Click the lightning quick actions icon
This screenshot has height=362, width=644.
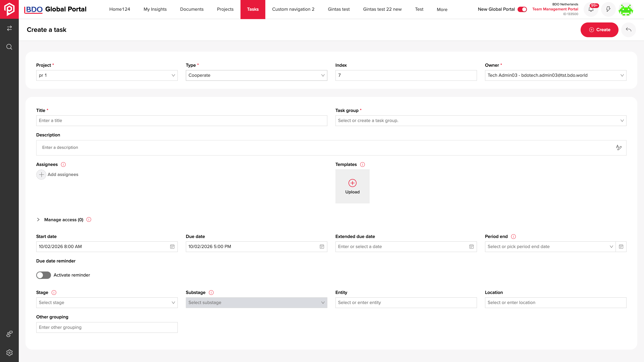pyautogui.click(x=608, y=9)
